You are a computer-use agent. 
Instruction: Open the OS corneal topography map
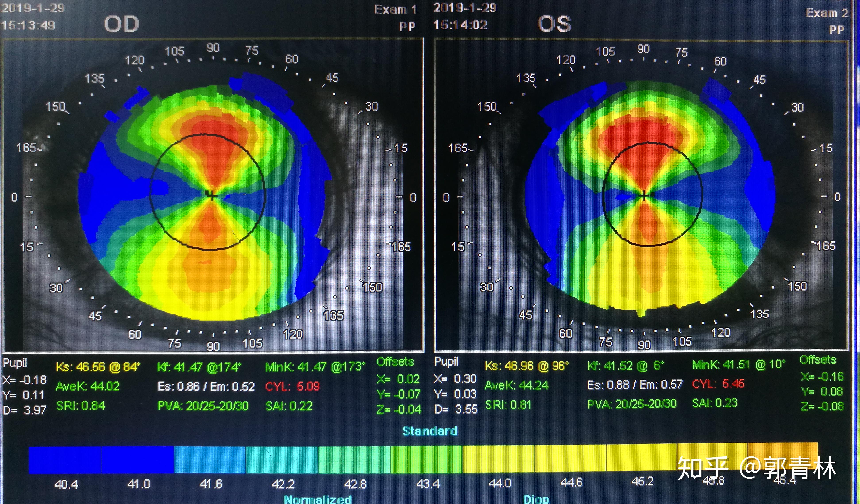641,195
